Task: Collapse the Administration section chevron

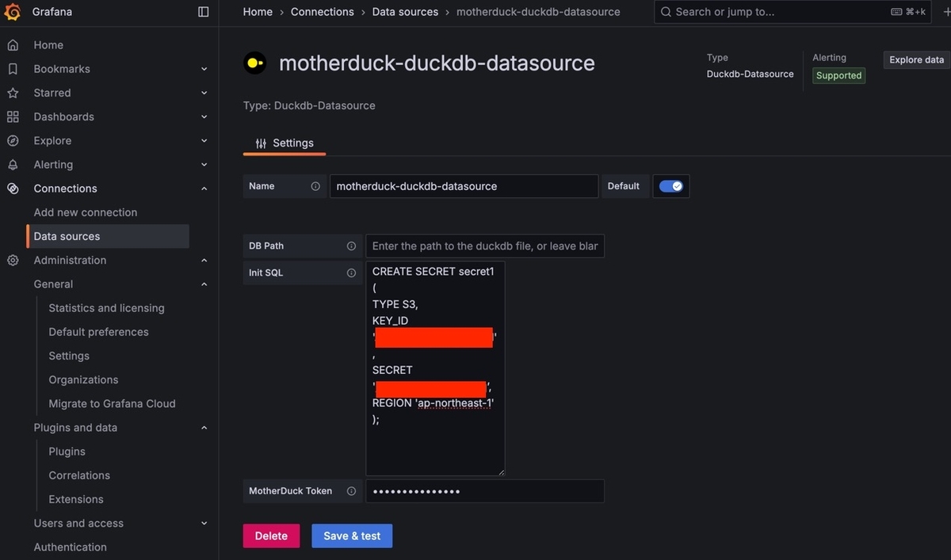Action: tap(204, 260)
